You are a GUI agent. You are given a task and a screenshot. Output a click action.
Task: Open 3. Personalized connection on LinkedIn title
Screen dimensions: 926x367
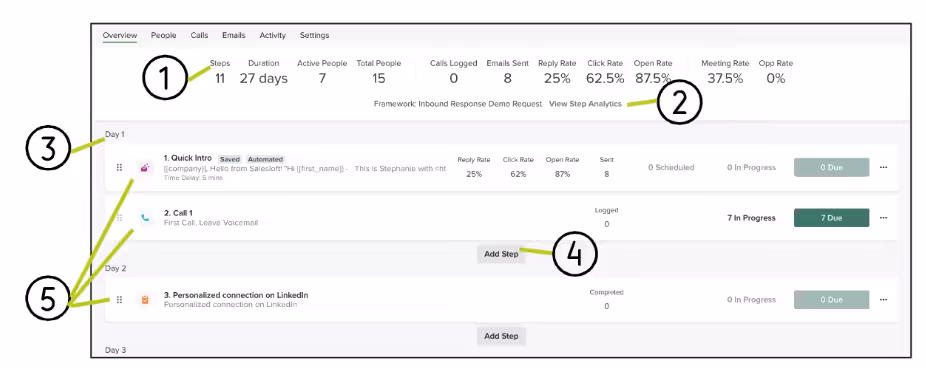tap(236, 295)
